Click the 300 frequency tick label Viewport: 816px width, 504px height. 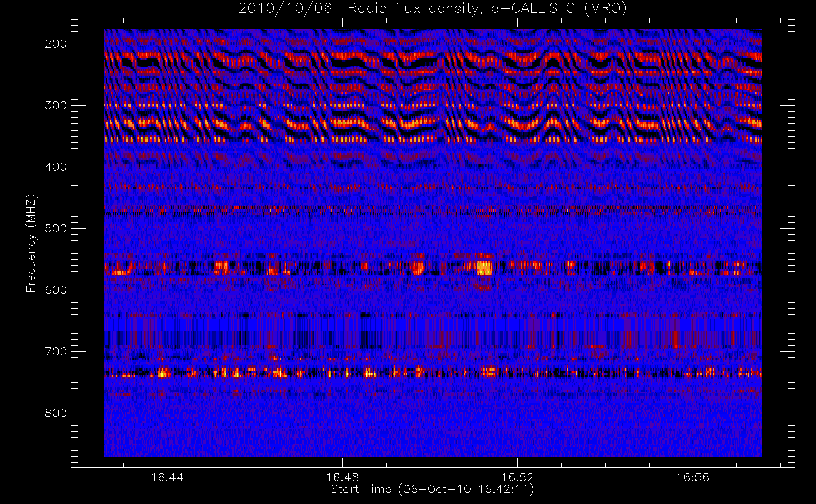click(x=56, y=105)
